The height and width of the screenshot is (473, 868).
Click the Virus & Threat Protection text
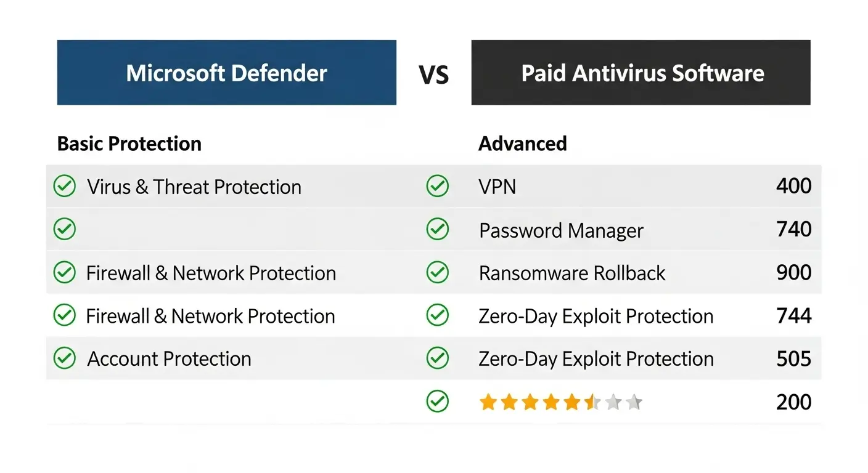[x=194, y=187]
